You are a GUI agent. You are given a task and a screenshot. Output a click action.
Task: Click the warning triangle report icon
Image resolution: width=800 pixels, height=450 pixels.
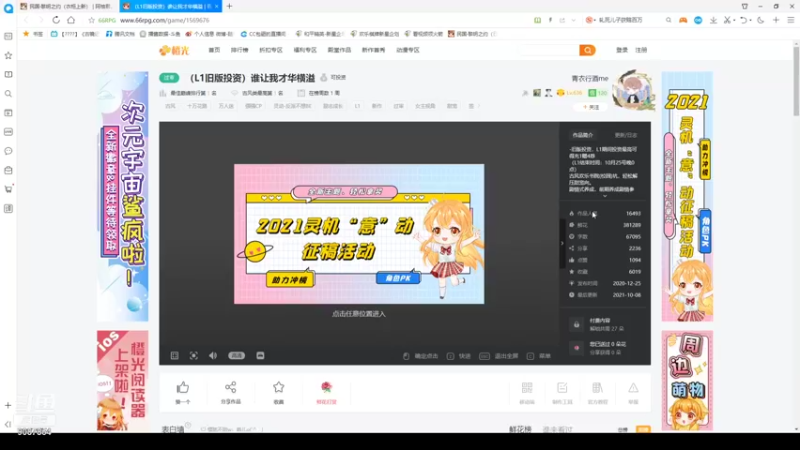tap(633, 388)
